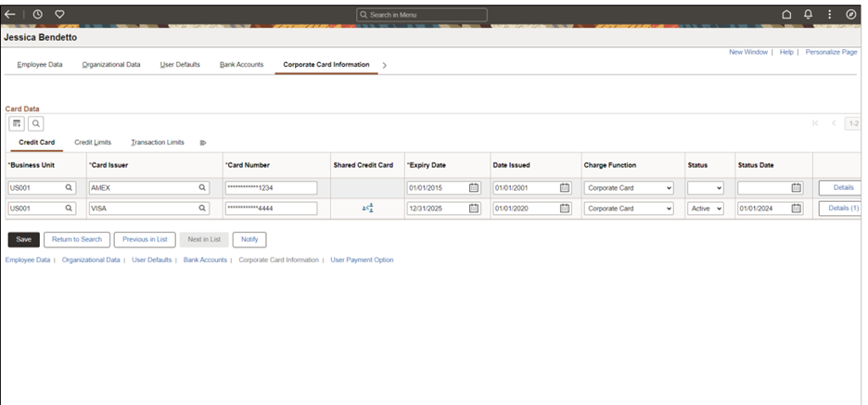This screenshot has height=405, width=868.
Task: Open Charge Function dropdown in AMEX row
Action: (629, 188)
